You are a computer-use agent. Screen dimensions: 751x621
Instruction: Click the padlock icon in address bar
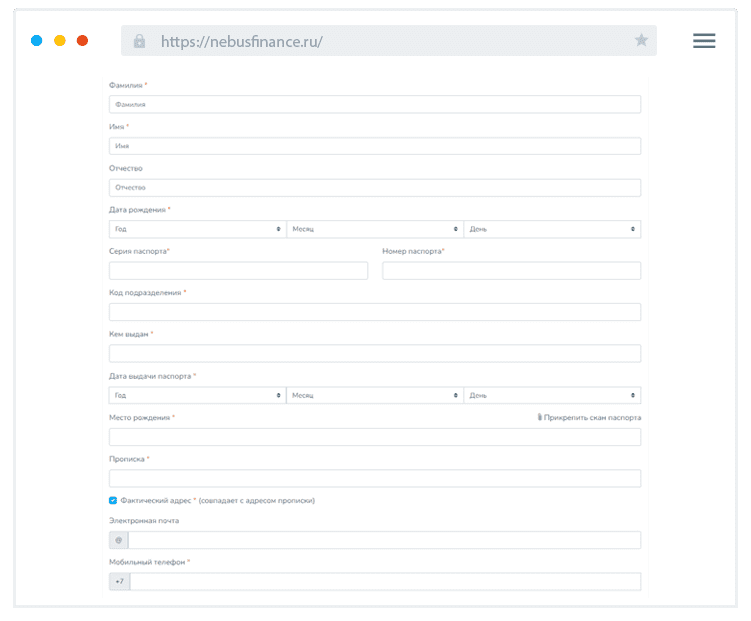(139, 41)
